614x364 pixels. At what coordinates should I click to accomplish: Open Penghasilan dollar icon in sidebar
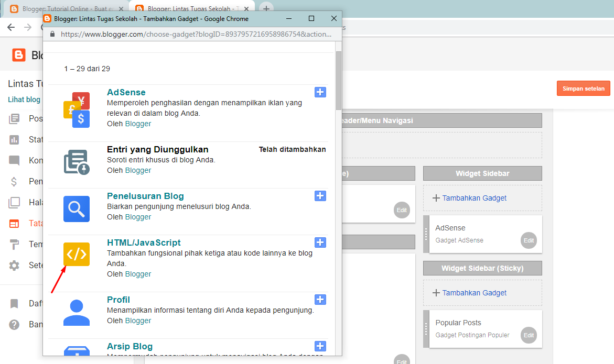pyautogui.click(x=14, y=181)
